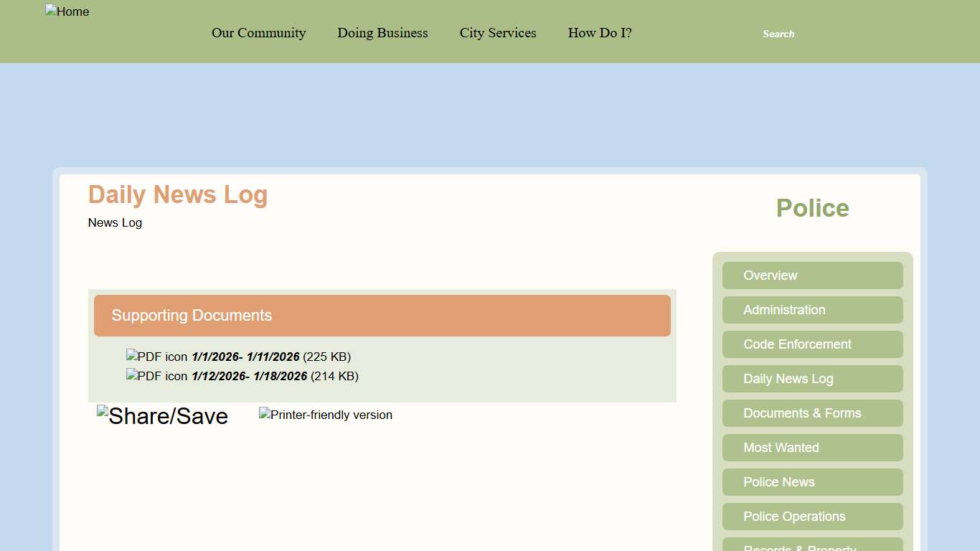Go to Police Overview page
980x551 pixels.
click(x=812, y=275)
